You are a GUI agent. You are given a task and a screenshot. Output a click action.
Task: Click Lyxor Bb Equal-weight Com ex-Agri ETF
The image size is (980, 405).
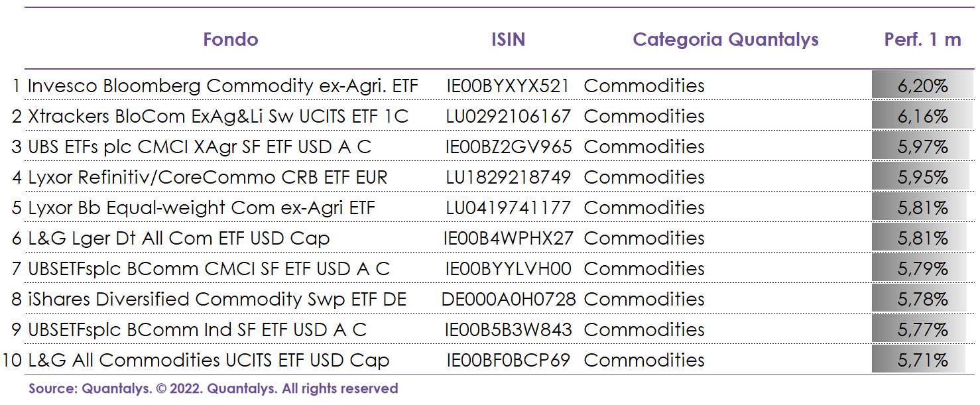point(202,207)
